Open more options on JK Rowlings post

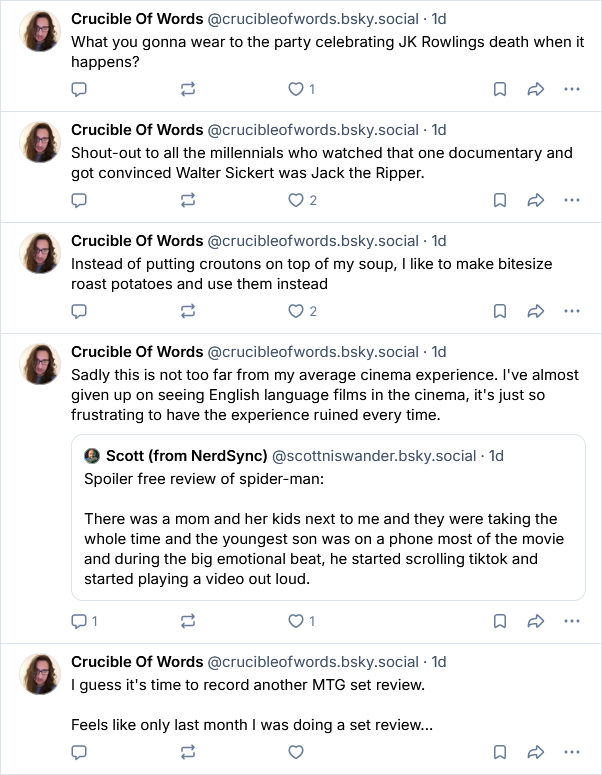pos(572,89)
